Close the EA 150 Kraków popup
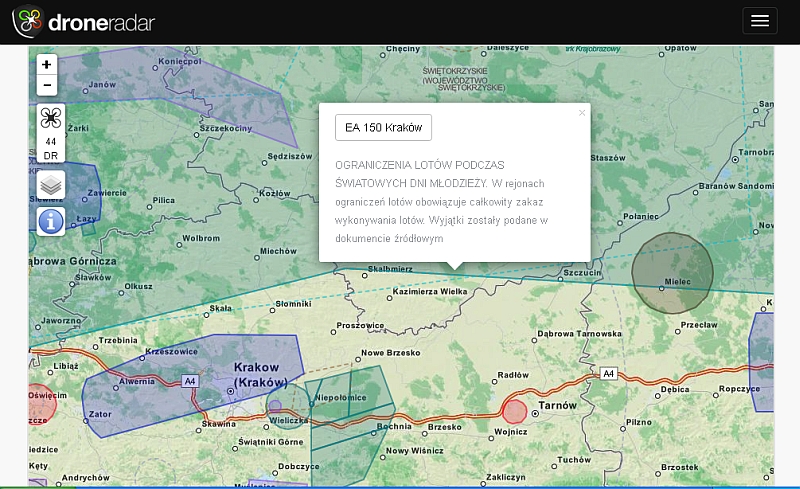This screenshot has height=489, width=800. [582, 113]
